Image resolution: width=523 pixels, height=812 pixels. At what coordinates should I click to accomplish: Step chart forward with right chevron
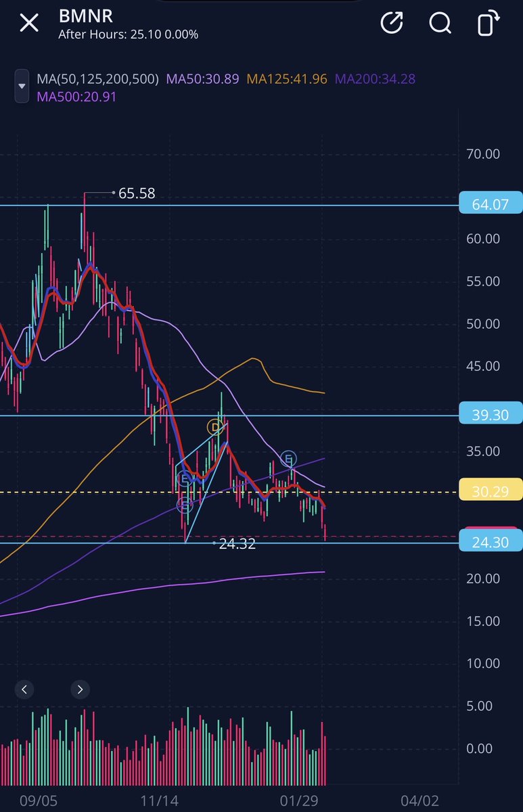click(80, 690)
